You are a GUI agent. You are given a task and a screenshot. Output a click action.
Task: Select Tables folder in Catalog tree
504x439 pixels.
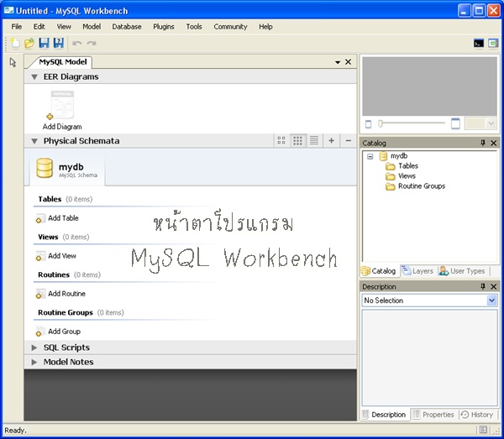[402, 166]
